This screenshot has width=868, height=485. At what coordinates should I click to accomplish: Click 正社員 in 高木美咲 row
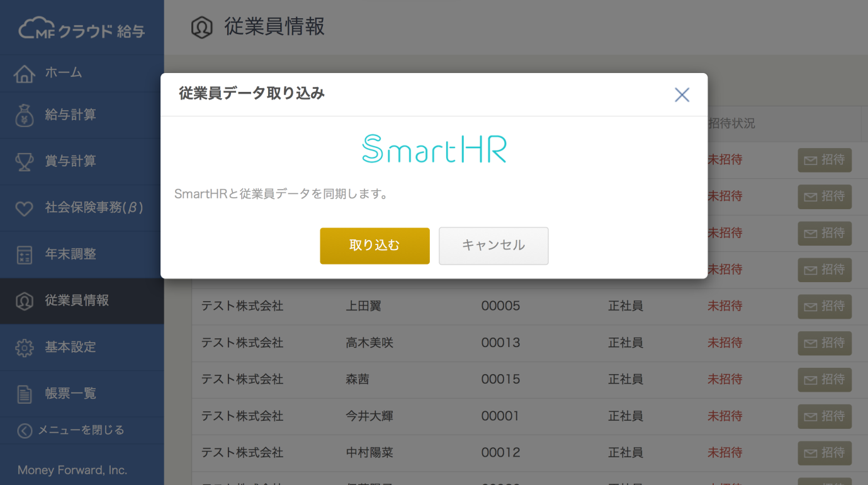click(626, 343)
